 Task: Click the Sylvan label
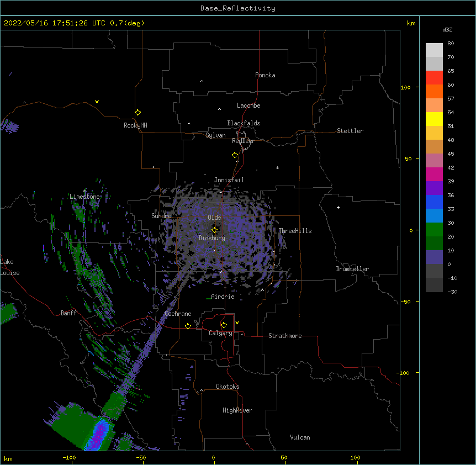215,135
